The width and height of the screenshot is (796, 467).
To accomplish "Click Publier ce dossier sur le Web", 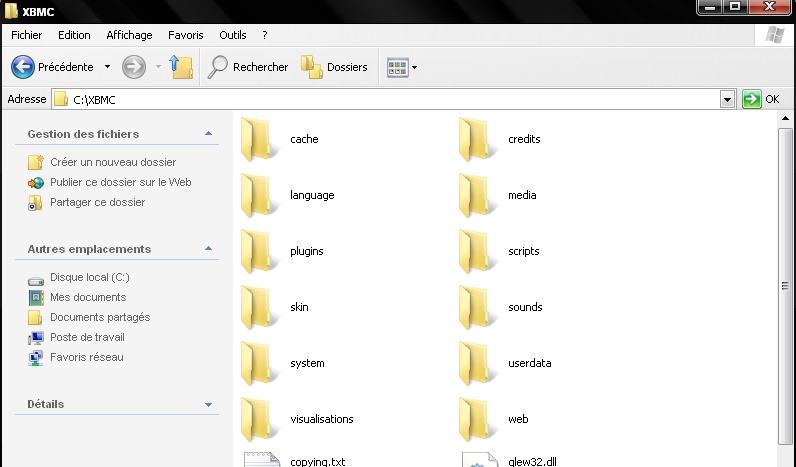I will tap(120, 182).
